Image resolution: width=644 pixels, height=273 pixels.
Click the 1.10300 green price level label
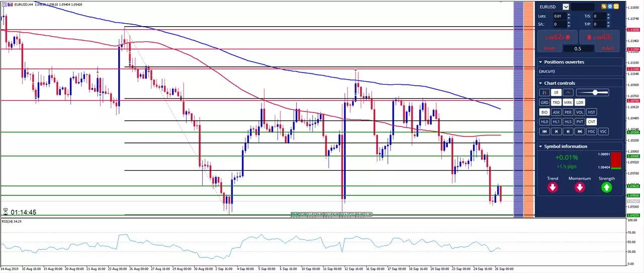click(x=633, y=132)
